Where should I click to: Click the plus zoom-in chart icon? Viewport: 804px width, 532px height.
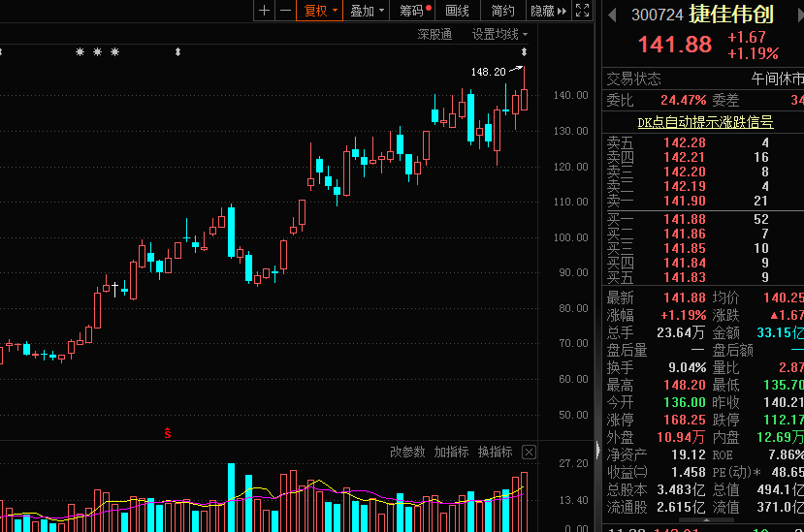(265, 11)
